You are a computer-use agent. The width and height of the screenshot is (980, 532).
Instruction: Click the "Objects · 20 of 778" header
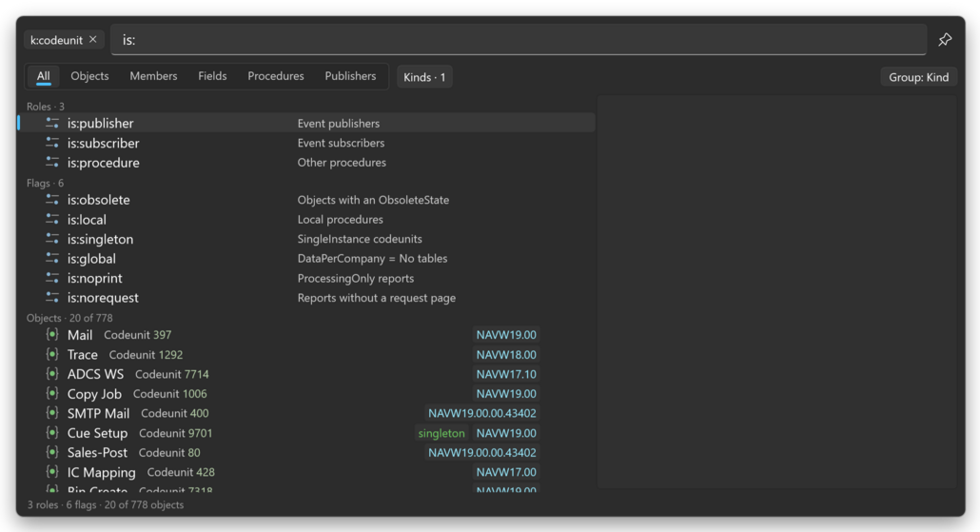pos(69,318)
